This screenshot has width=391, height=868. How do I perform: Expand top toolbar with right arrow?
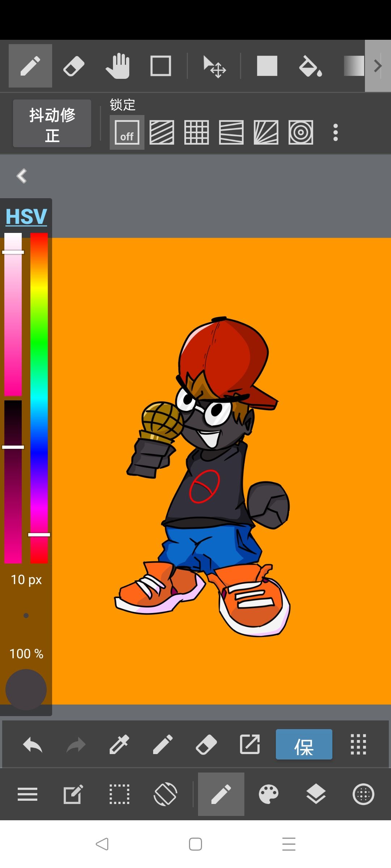click(378, 66)
